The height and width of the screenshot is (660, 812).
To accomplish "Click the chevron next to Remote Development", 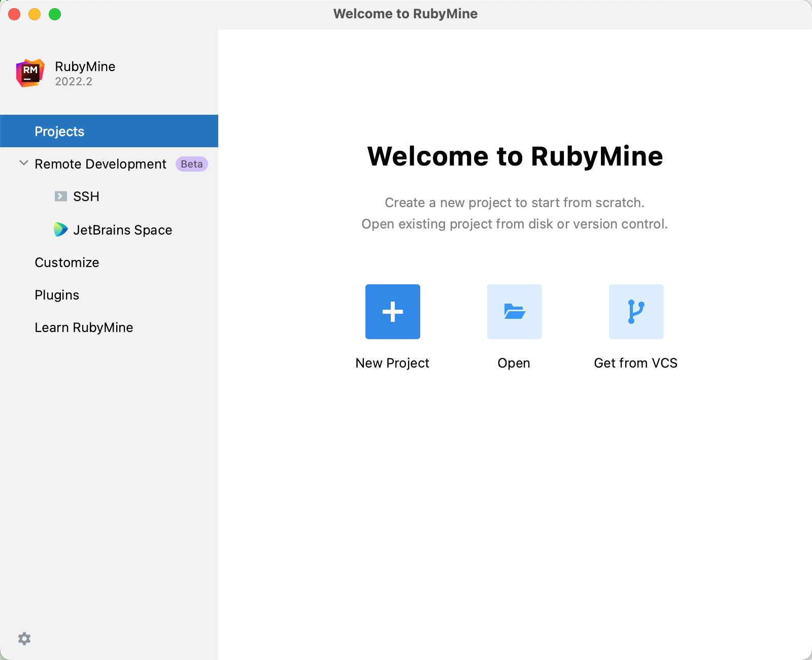I will pos(23,163).
